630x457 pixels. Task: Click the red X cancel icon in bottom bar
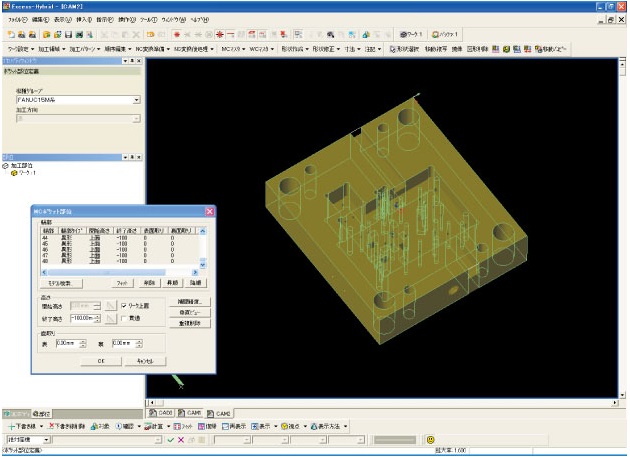(x=180, y=439)
